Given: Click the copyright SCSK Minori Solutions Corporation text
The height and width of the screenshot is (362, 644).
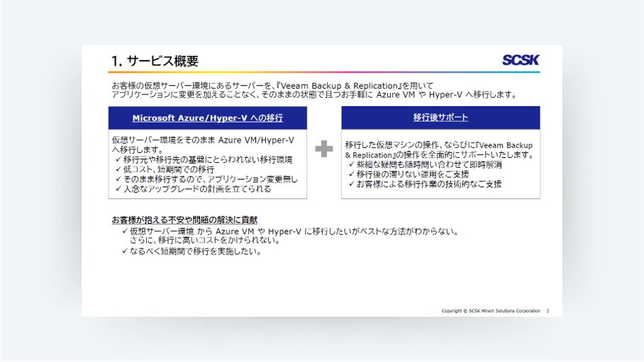Looking at the screenshot, I should (491, 311).
